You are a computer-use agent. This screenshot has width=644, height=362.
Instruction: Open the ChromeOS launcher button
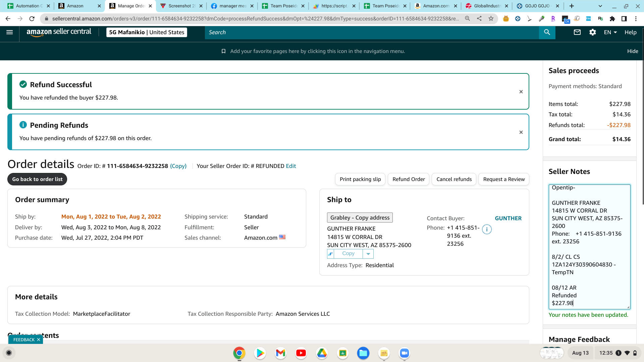pos(9,353)
